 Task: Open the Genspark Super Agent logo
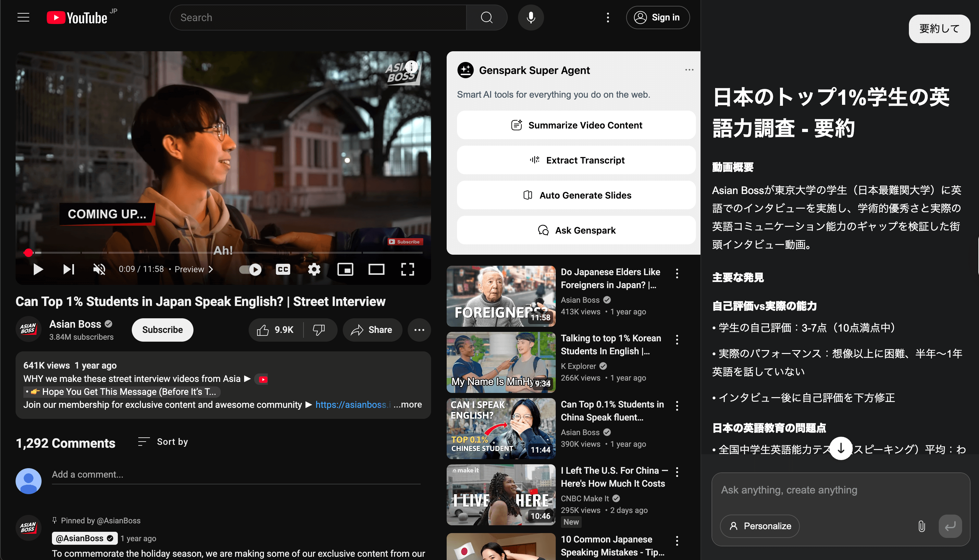tap(465, 70)
